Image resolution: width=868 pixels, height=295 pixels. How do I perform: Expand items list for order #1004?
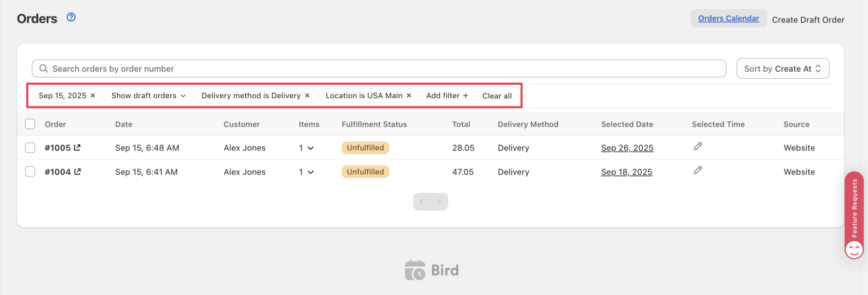(310, 172)
